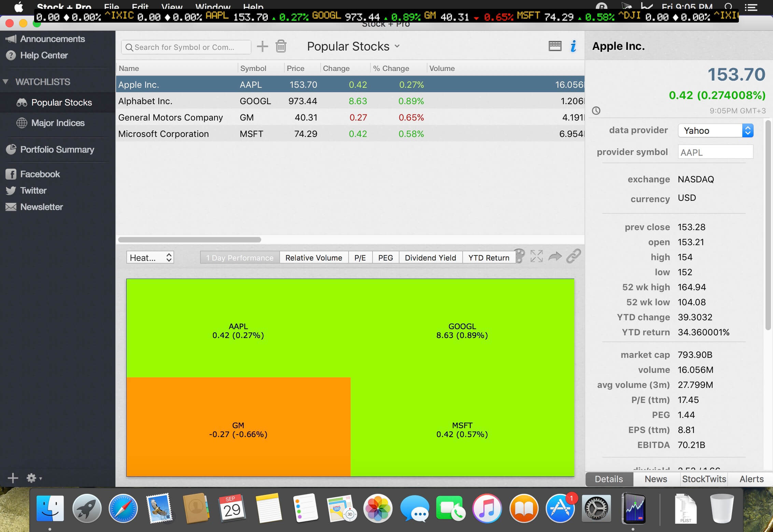Click the provider symbol AAPL field

(716, 152)
